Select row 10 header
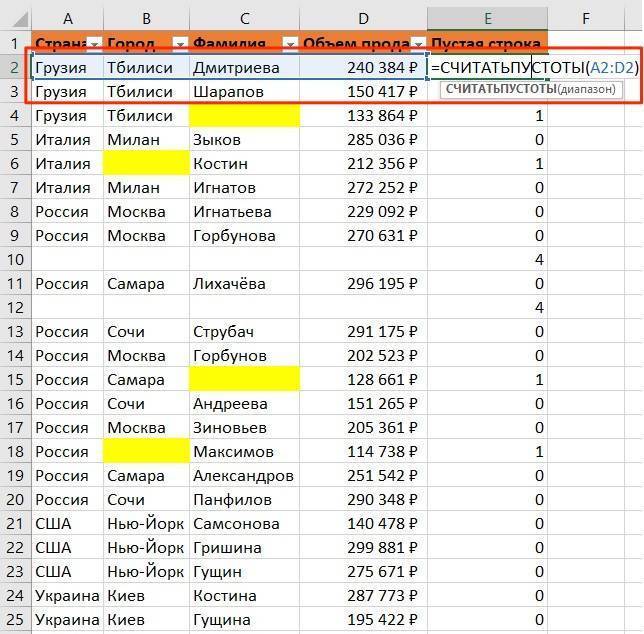Image resolution: width=644 pixels, height=634 pixels. pyautogui.click(x=16, y=260)
